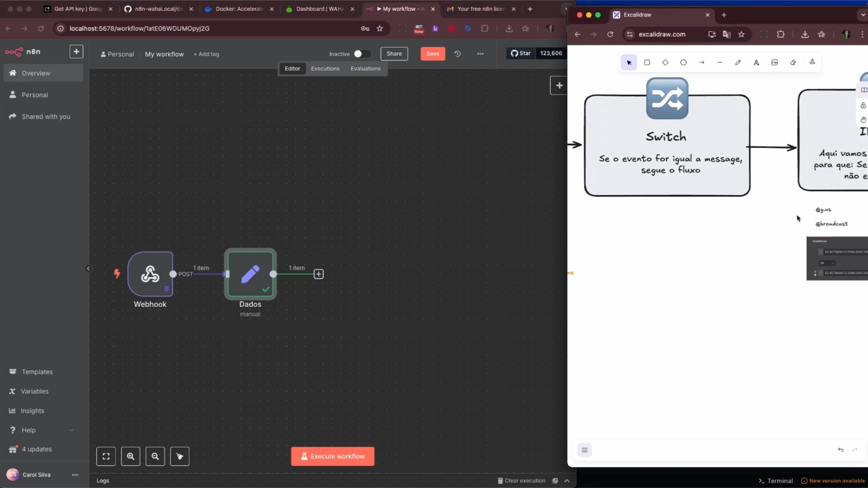
Task: Pick the Excalidraw arrow tool
Action: click(702, 62)
